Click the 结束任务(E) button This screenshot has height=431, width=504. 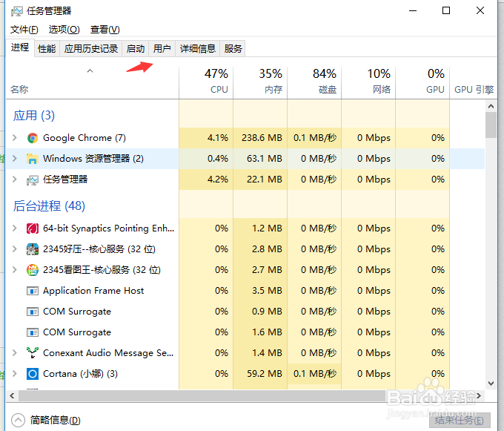pos(460,420)
